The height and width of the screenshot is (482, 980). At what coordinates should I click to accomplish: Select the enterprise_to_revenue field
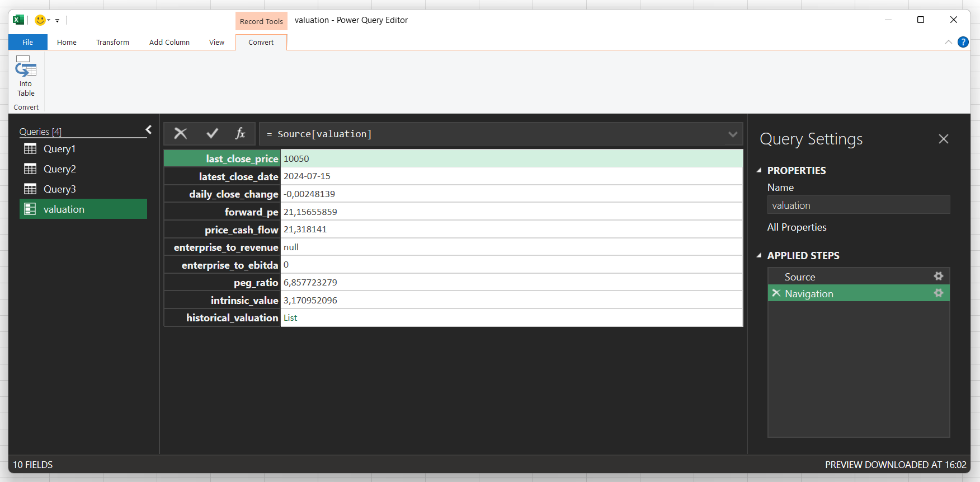point(222,247)
